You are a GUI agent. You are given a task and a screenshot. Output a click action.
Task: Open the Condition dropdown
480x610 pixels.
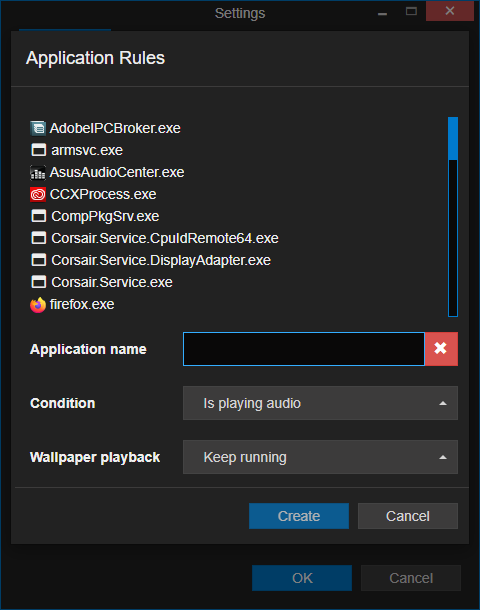[320, 403]
